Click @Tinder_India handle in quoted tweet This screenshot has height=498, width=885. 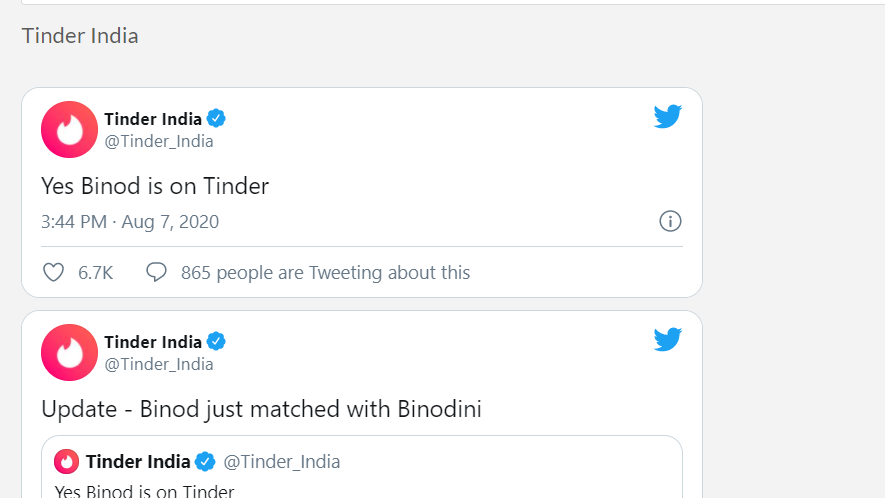pos(282,461)
